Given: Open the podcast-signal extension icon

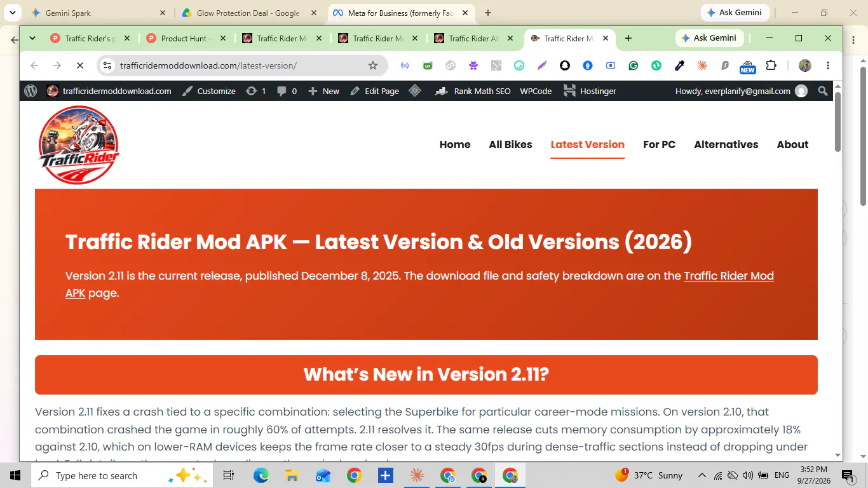Looking at the screenshot, I should 405,65.
